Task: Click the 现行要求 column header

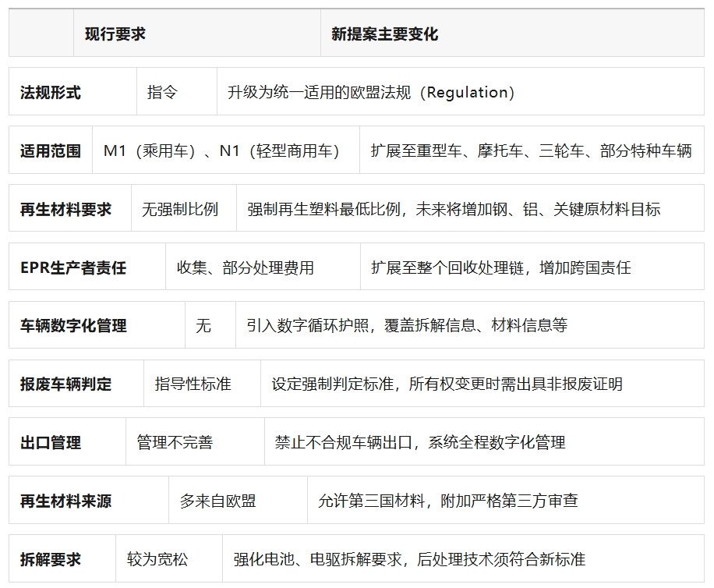Action: pyautogui.click(x=115, y=34)
